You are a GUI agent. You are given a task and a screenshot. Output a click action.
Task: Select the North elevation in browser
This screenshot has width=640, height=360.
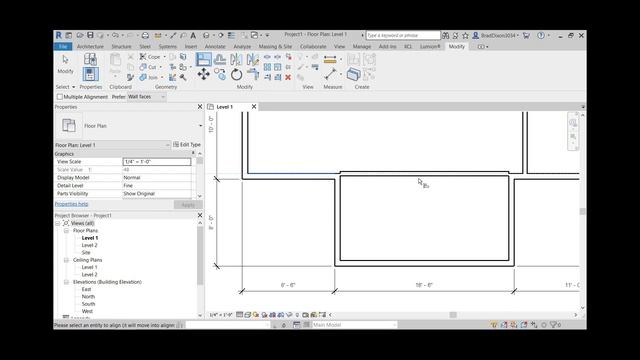pyautogui.click(x=88, y=297)
